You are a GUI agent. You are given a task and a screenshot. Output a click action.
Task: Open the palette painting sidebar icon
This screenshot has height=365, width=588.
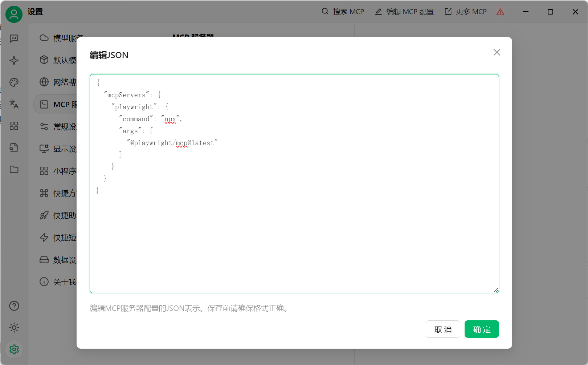(x=14, y=82)
